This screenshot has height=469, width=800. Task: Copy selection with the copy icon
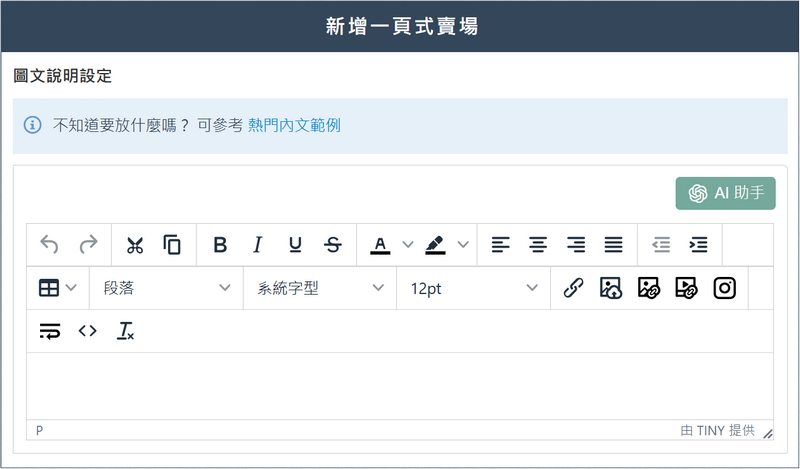tap(172, 245)
